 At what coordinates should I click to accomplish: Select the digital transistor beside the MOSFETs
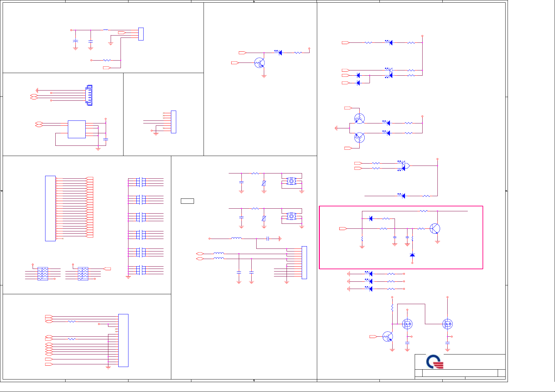(388, 337)
